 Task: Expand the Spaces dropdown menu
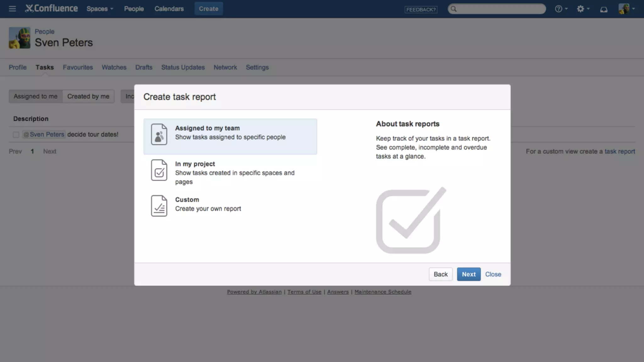(100, 9)
